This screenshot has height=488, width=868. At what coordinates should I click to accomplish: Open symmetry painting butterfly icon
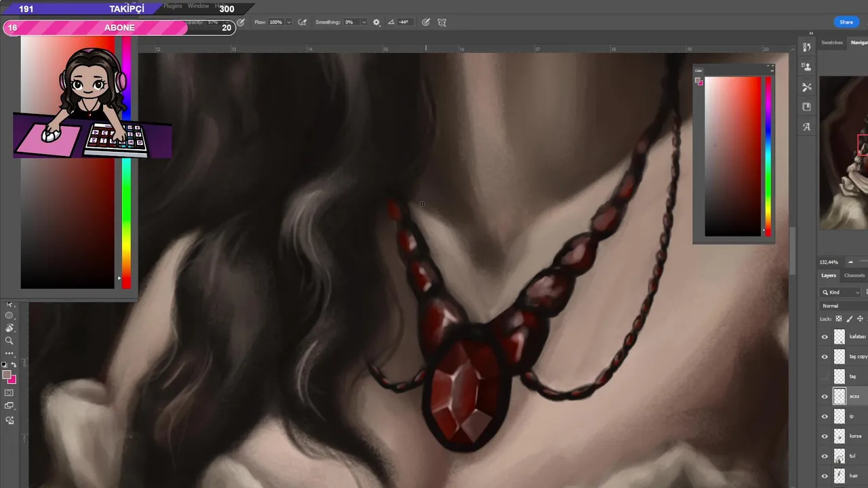coord(442,22)
